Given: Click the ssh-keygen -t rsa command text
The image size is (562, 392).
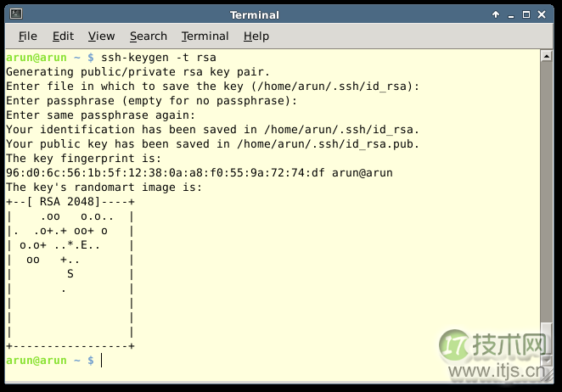Looking at the screenshot, I should click(x=147, y=58).
